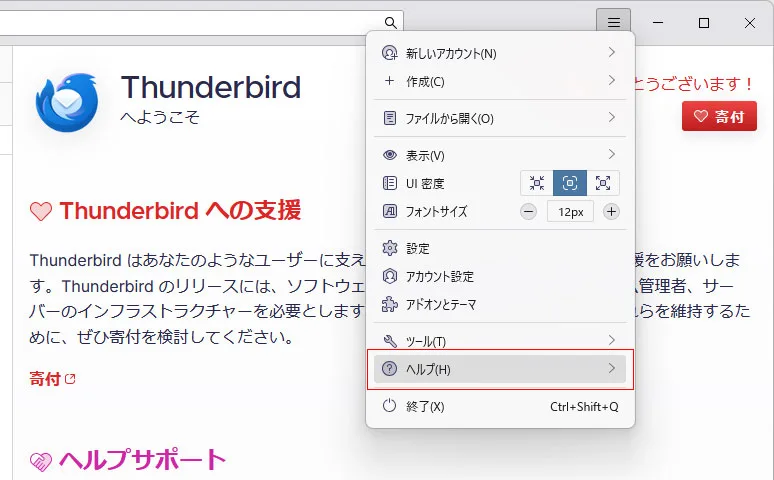
Task: Expand the 表示(V) submenu arrow
Action: click(x=612, y=154)
